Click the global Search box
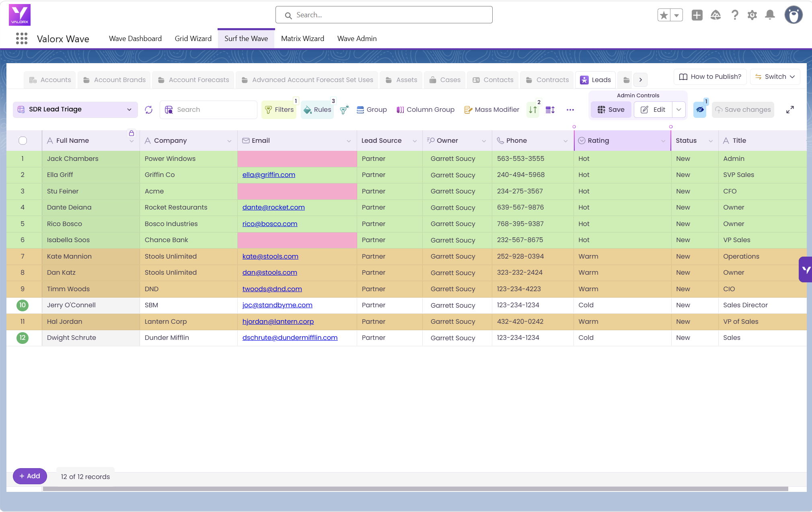Image resolution: width=812 pixels, height=512 pixels. [384, 15]
